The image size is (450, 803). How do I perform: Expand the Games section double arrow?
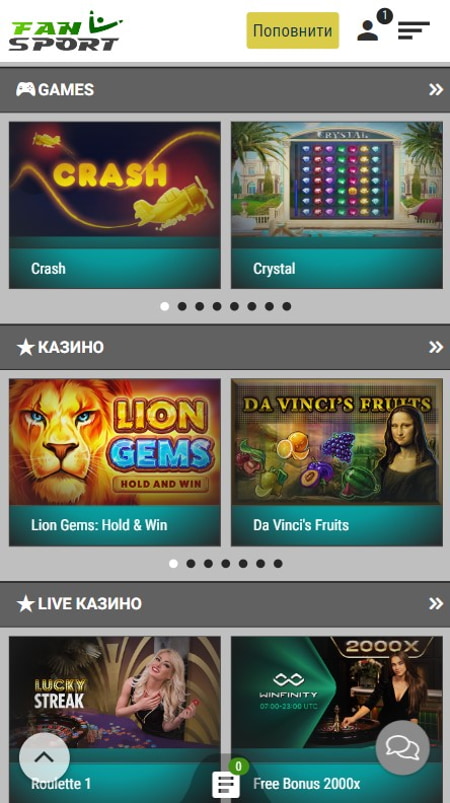tap(436, 90)
